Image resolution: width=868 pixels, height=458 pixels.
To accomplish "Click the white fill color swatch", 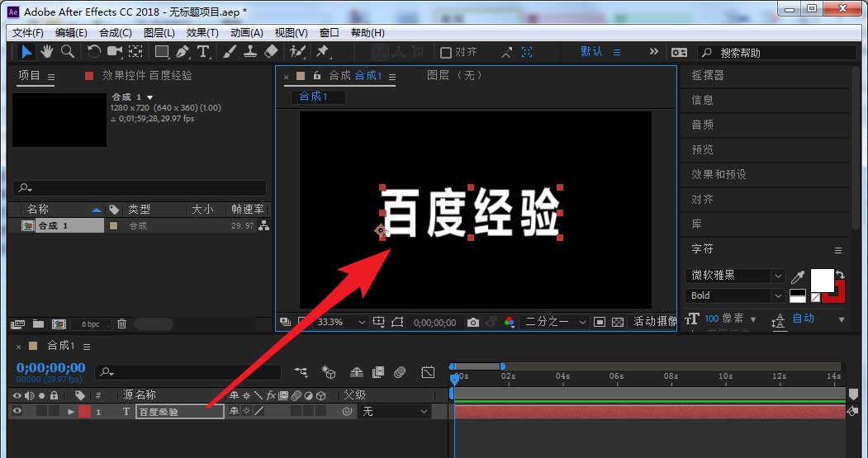I will [x=822, y=280].
